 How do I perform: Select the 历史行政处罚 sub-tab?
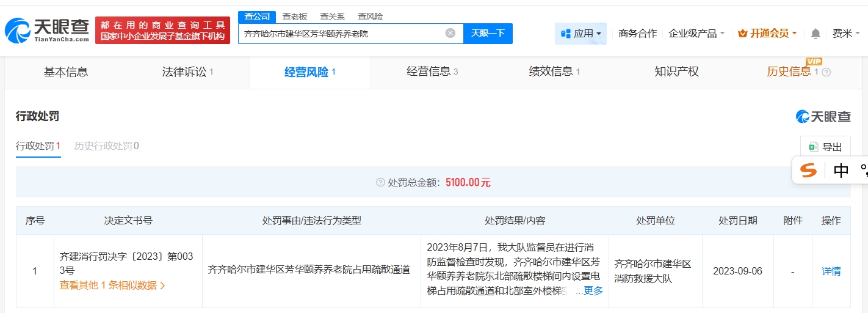(x=106, y=146)
